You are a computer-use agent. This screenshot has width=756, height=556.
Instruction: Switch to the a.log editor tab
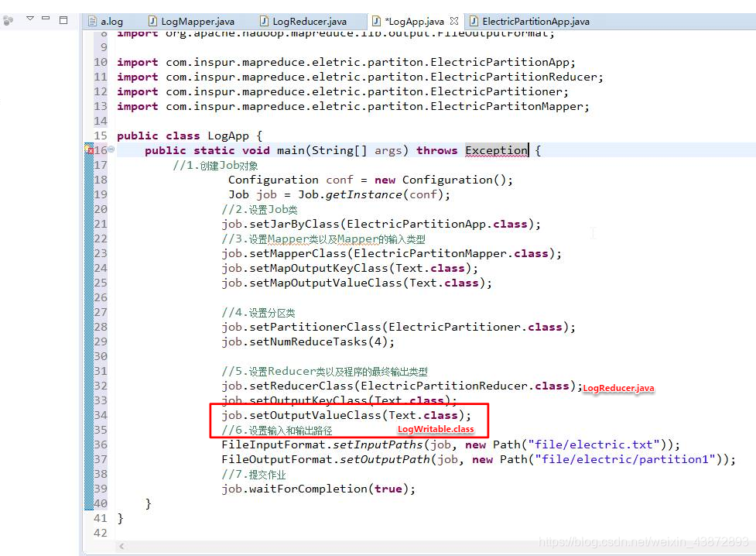106,21
